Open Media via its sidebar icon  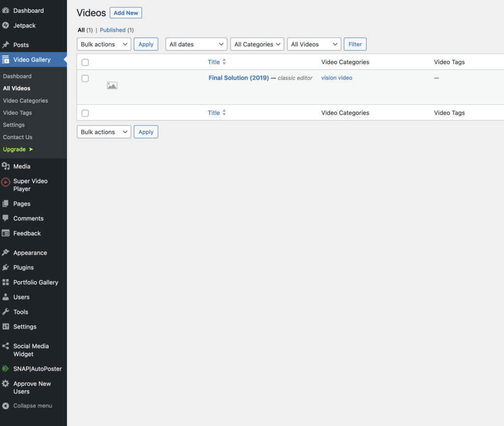tap(5, 166)
